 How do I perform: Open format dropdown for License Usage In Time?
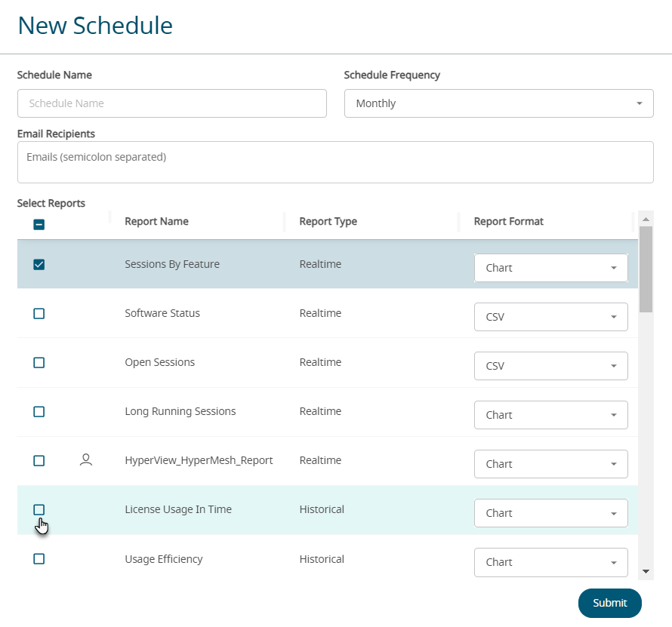550,513
